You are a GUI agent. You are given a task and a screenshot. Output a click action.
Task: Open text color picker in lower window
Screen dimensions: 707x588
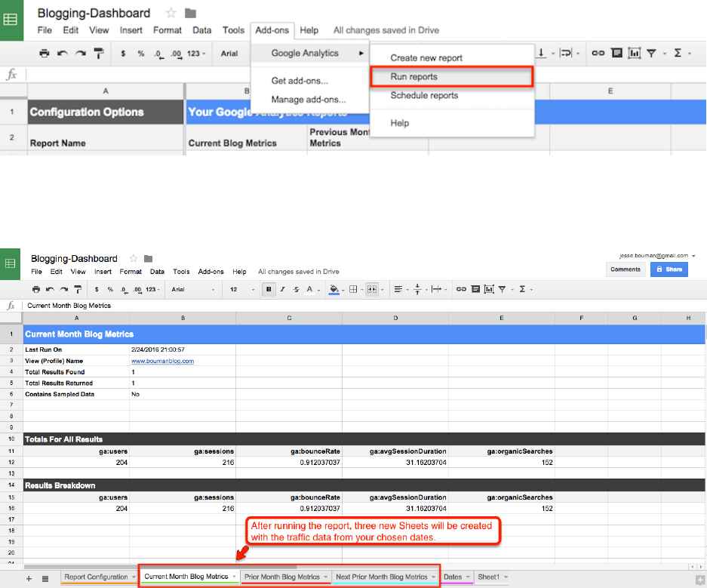click(x=310, y=290)
